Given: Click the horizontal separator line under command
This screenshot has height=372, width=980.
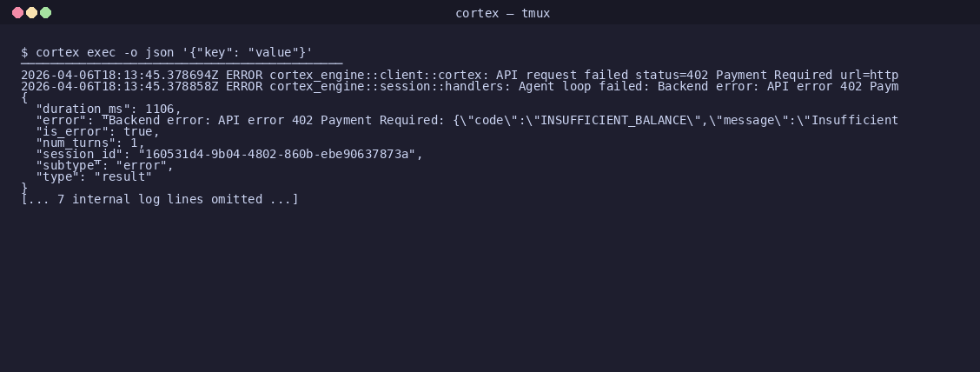Looking at the screenshot, I should point(182,63).
